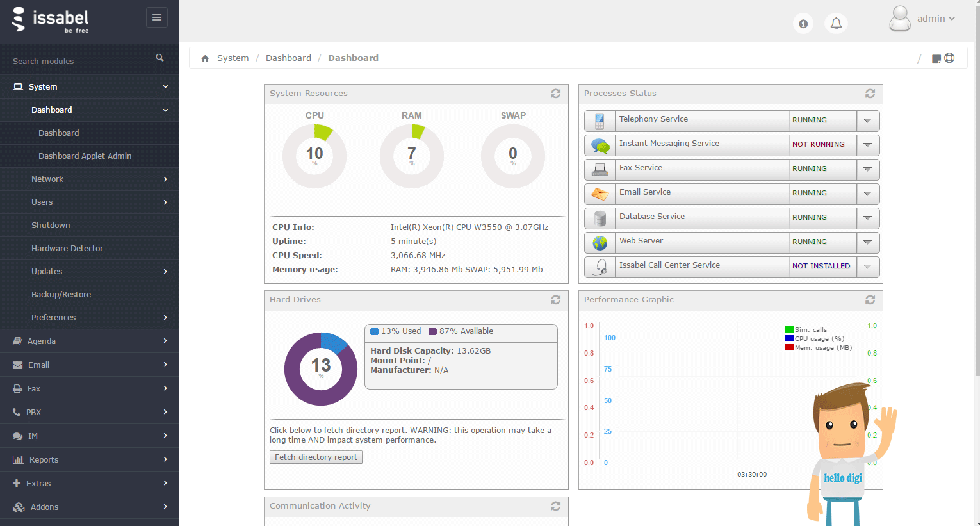
Task: Click the Telephony Service phone icon
Action: pos(600,121)
